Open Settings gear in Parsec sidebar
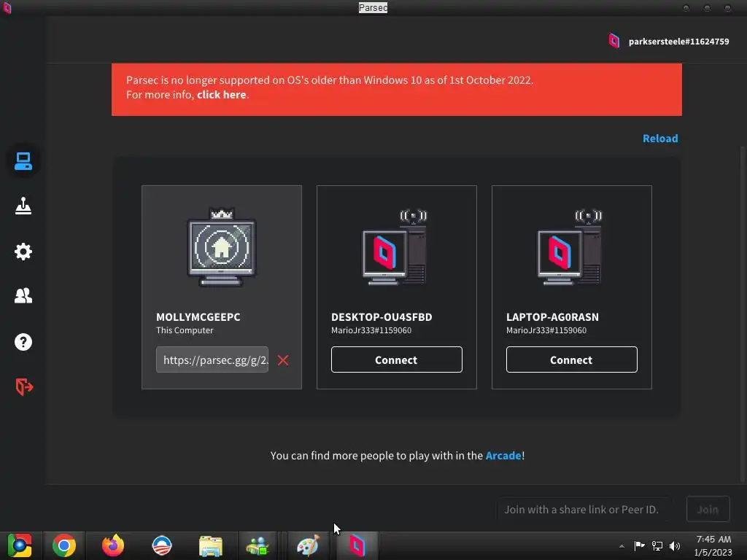 [23, 252]
